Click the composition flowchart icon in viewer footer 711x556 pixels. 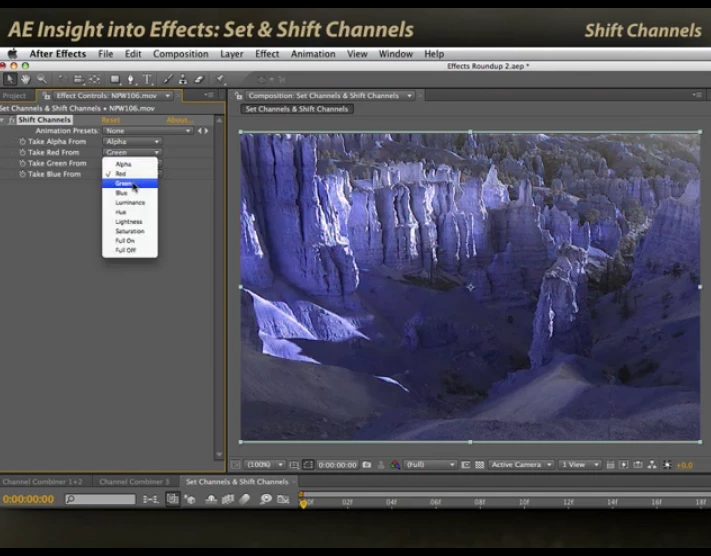coord(652,465)
